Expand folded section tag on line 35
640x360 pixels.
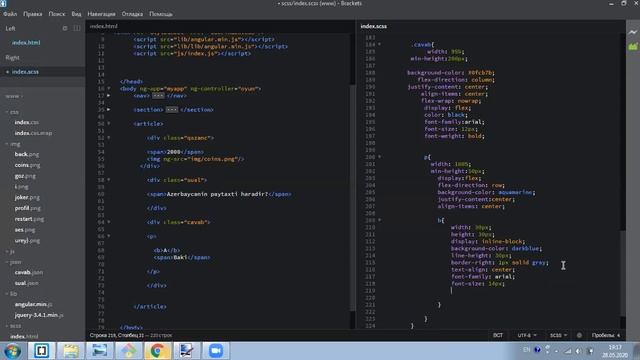coord(109,109)
